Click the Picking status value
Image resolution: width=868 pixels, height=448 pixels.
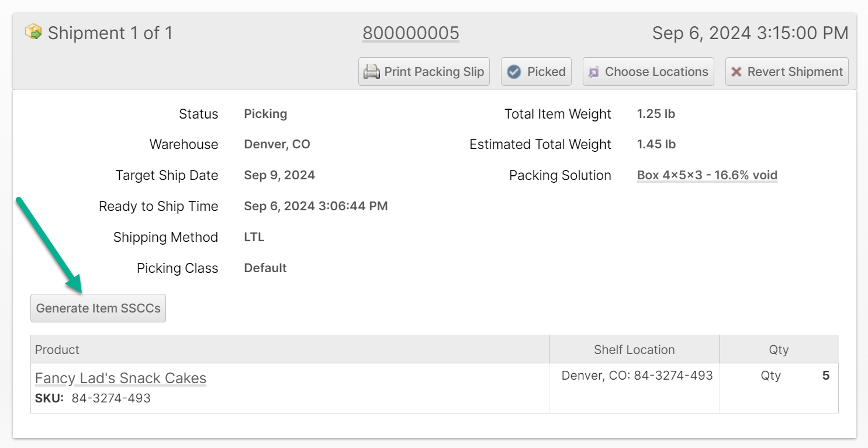265,114
